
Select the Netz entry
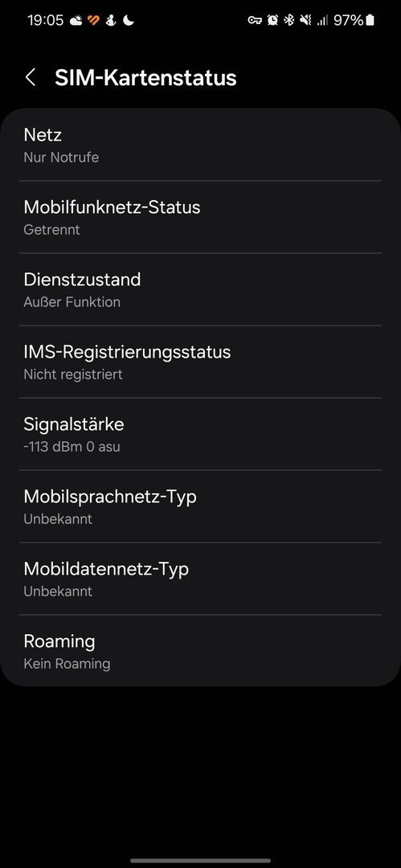201,145
